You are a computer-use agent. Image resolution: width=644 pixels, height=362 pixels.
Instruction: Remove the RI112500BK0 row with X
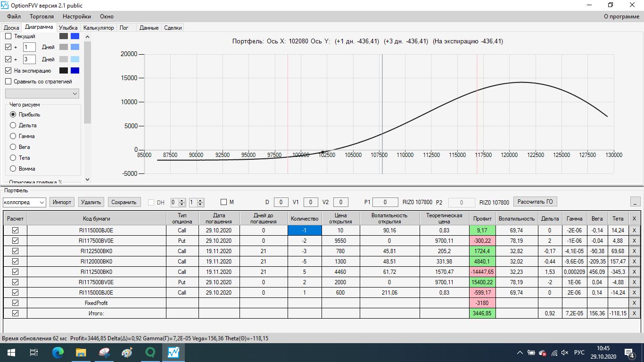634,272
